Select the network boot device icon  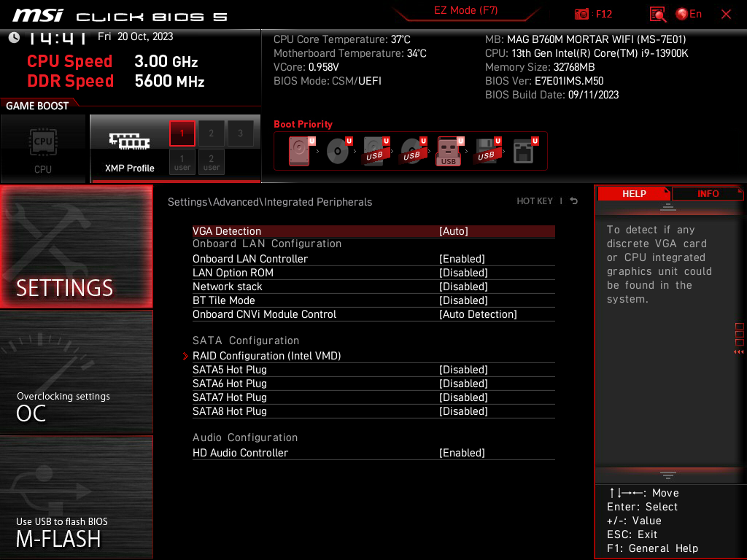[x=525, y=151]
